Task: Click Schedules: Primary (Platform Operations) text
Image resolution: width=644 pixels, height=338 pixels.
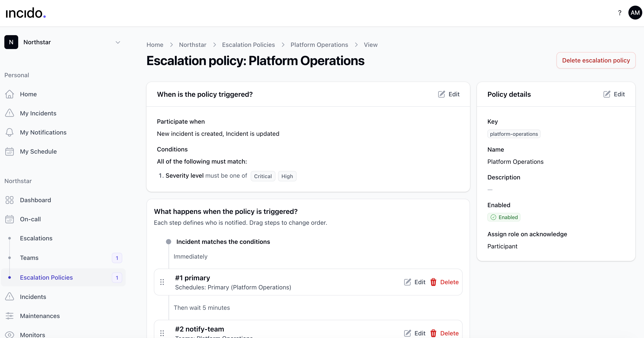Action: click(x=233, y=287)
